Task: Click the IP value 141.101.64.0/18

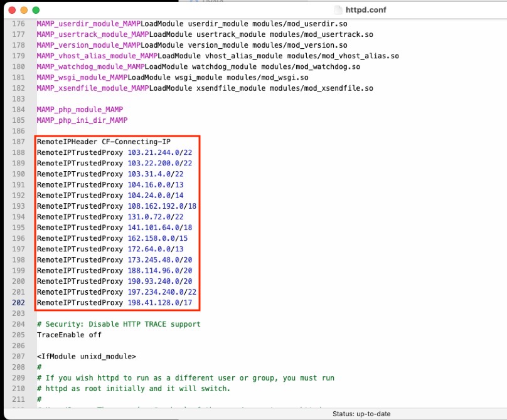Action: (x=160, y=228)
